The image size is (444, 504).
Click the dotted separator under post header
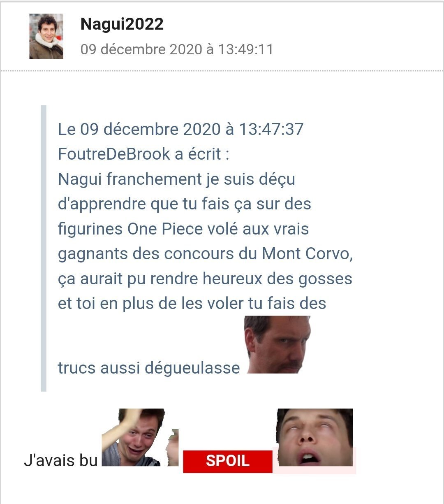pyautogui.click(x=222, y=71)
